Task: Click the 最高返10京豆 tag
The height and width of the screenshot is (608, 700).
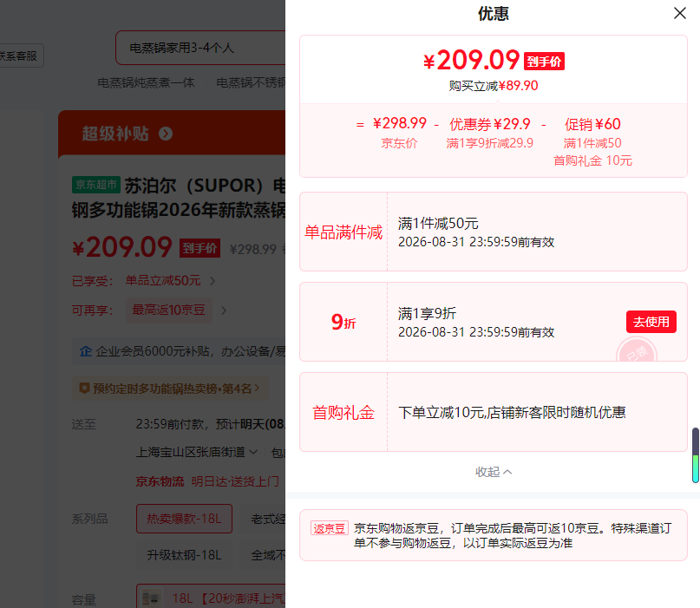Action: 169,310
